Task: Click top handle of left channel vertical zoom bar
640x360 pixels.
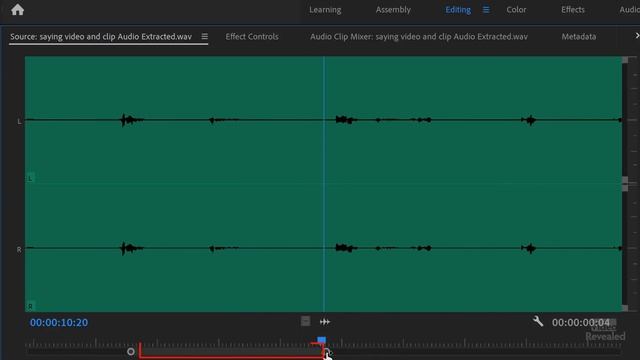Action: tap(625, 60)
